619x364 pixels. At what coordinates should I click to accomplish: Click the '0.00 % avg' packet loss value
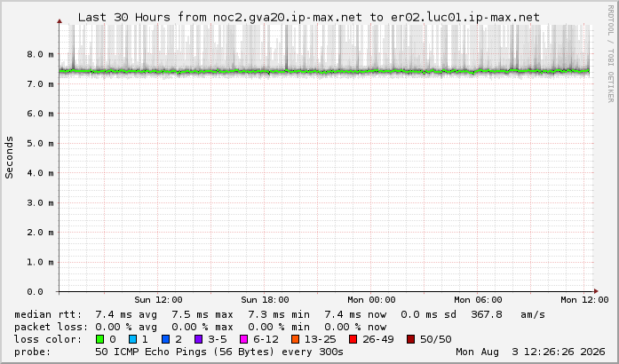pyautogui.click(x=126, y=327)
